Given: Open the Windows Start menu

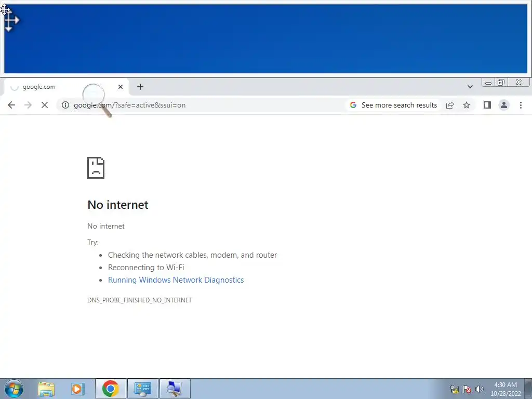Looking at the screenshot, I should point(14,389).
